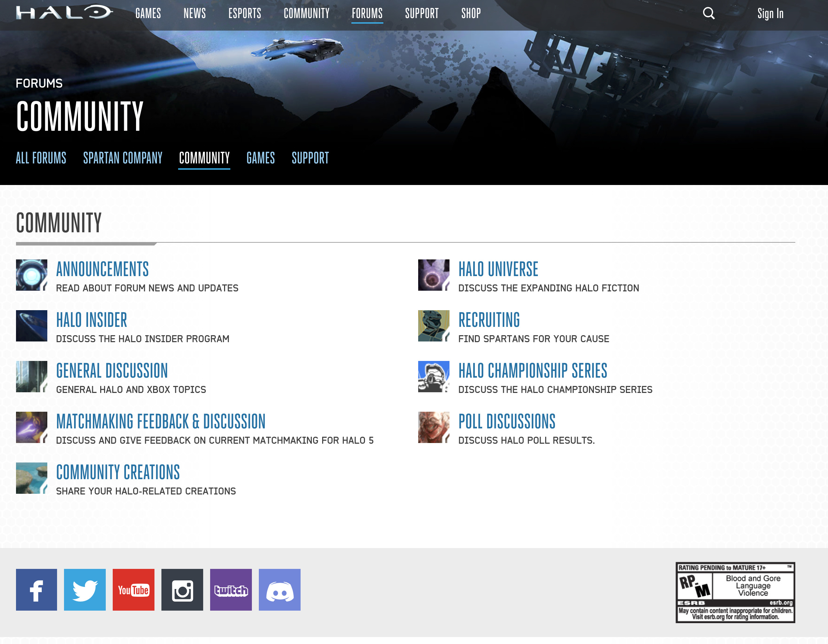Click 'Read about forum news and updates' text
This screenshot has height=644, width=828.
click(x=147, y=288)
